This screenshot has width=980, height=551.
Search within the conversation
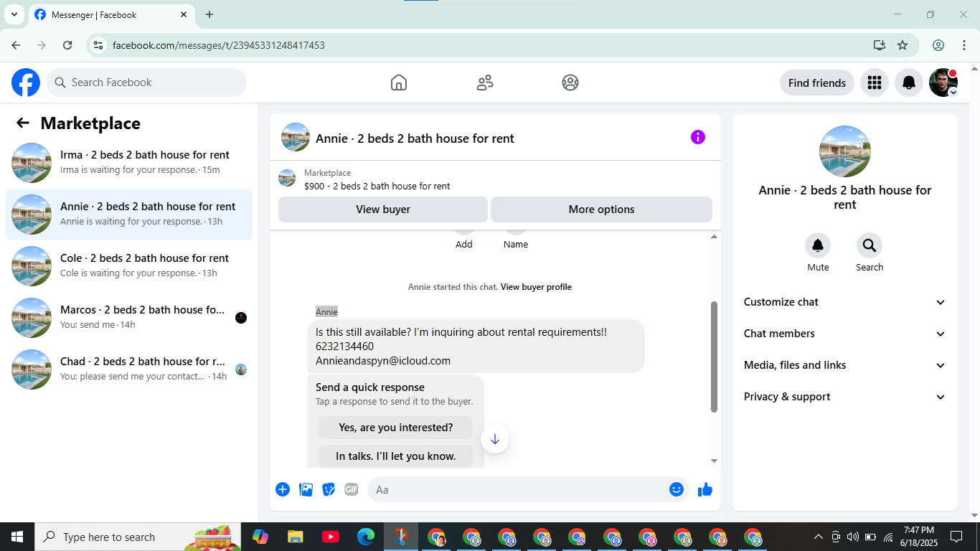[870, 246]
